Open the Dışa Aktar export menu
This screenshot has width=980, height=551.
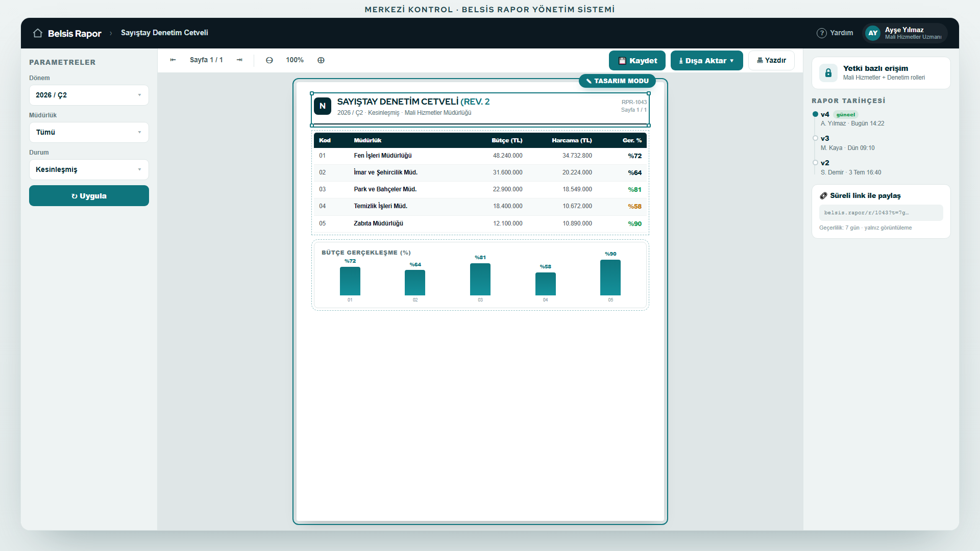[x=706, y=61]
